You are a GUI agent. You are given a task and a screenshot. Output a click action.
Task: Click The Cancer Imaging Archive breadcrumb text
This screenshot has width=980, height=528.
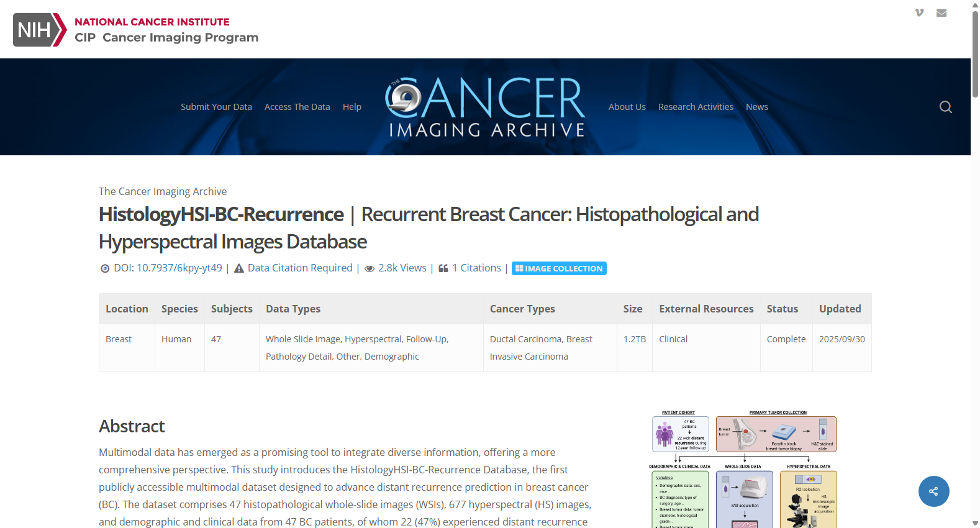[163, 191]
